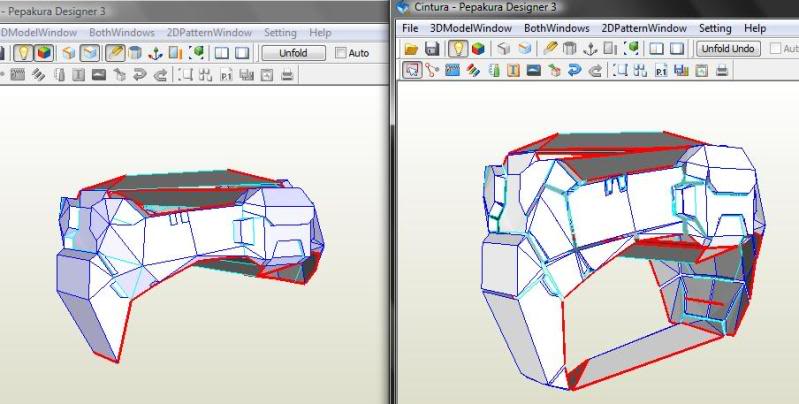Open the File menu in Cintura window
Viewport: 799px width, 404px height.
click(x=410, y=29)
